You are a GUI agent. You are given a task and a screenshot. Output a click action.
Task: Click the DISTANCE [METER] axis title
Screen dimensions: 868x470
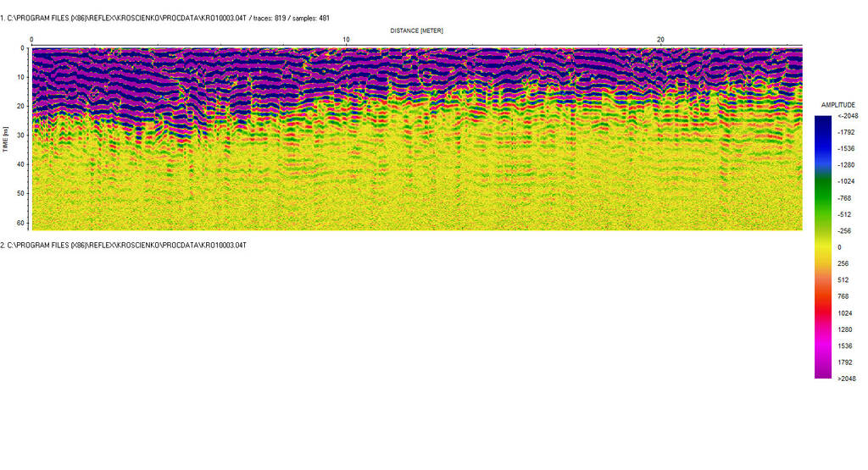point(416,30)
